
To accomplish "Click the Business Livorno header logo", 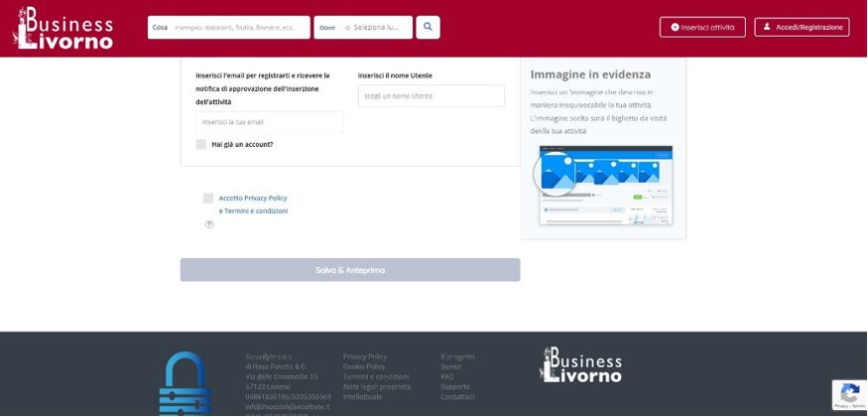I will [63, 28].
